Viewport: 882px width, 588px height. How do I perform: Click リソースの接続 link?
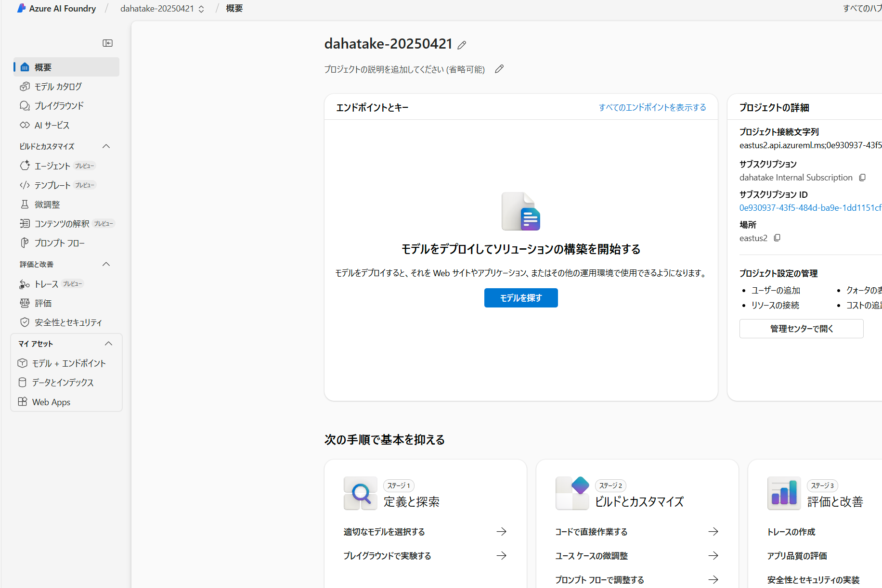coord(775,306)
